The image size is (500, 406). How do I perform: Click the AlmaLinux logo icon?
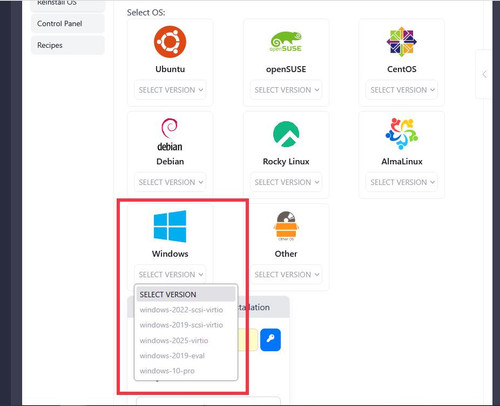[401, 134]
